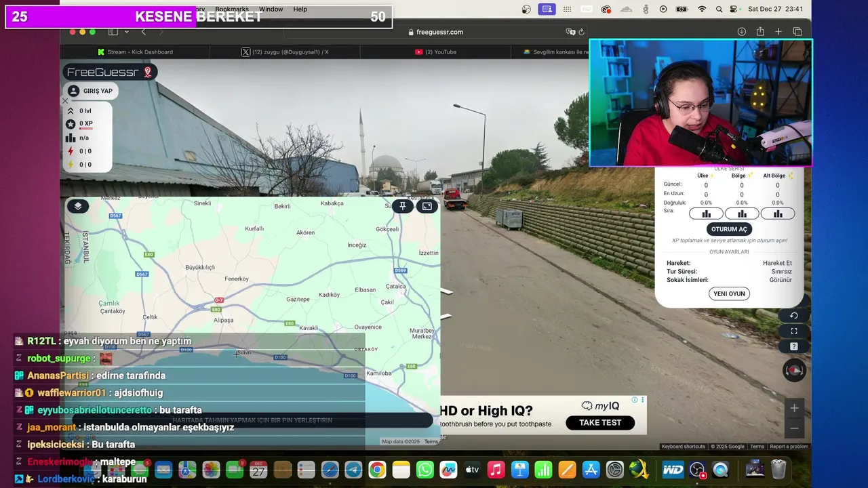
Task: Switch to the YouTube tab
Action: [x=435, y=52]
